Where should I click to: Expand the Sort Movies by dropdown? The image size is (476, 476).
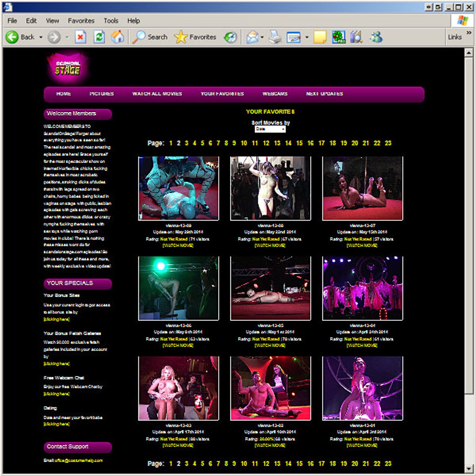[x=270, y=129]
